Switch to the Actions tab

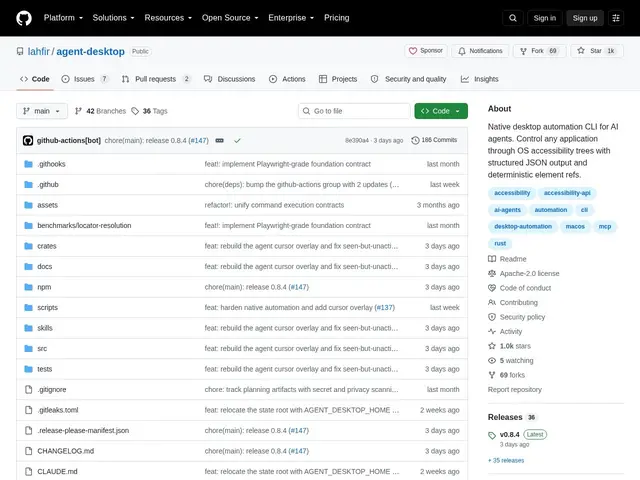pos(287,79)
